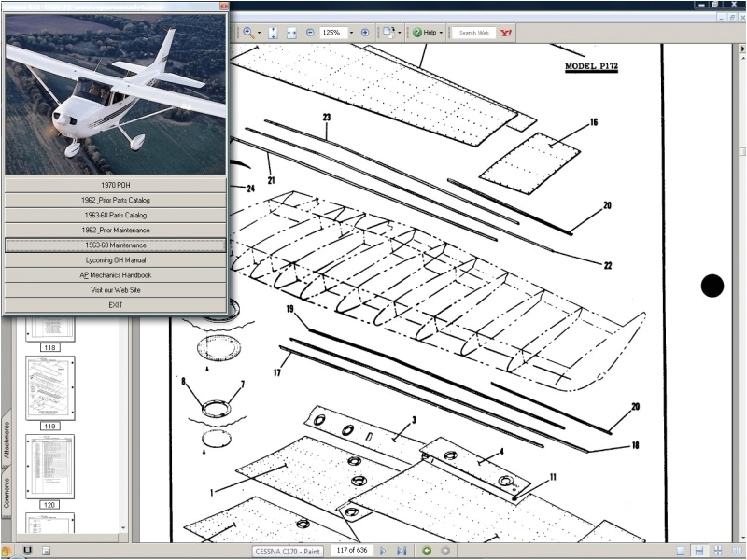Image resolution: width=747 pixels, height=560 pixels.
Task: Click the EXIT button
Action: (115, 304)
